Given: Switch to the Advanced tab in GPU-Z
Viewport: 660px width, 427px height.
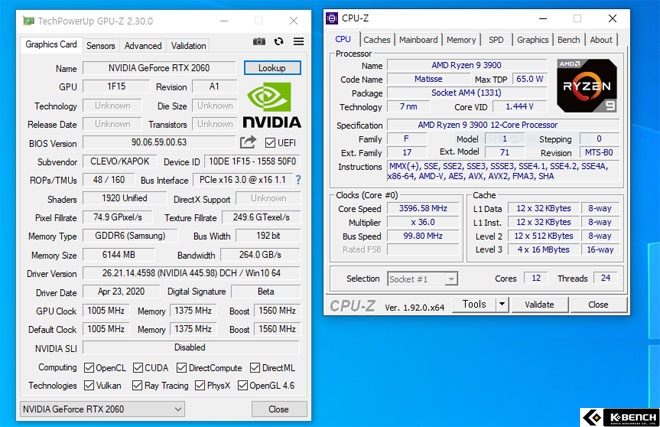Looking at the screenshot, I should (x=143, y=45).
